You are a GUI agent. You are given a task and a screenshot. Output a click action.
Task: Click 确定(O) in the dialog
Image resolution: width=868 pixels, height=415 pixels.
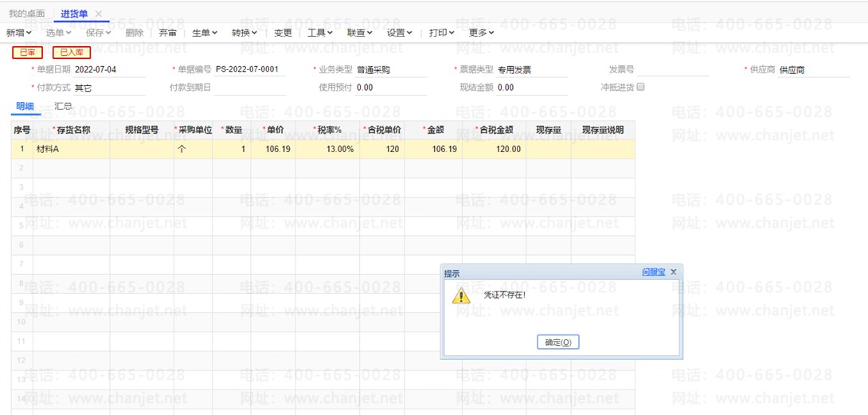coord(558,343)
